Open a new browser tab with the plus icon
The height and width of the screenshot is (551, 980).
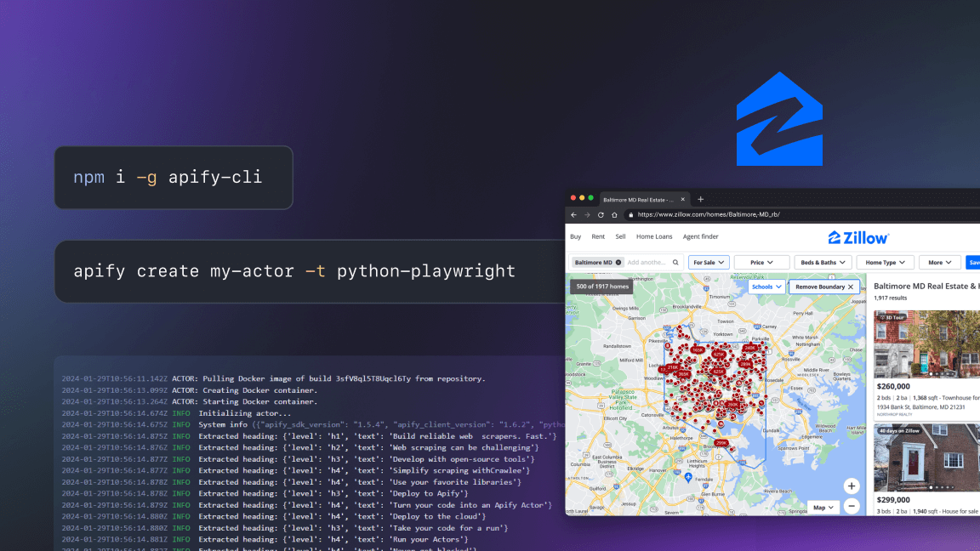coord(700,198)
